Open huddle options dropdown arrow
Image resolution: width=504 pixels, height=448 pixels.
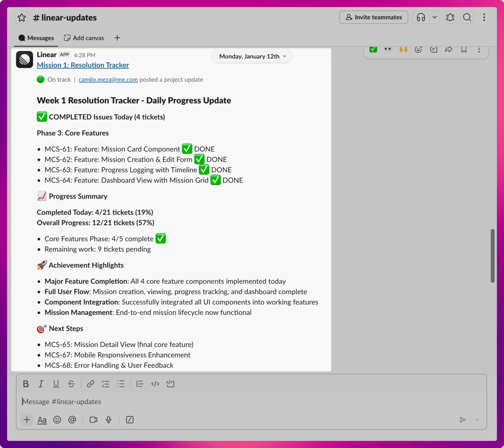[x=435, y=17]
